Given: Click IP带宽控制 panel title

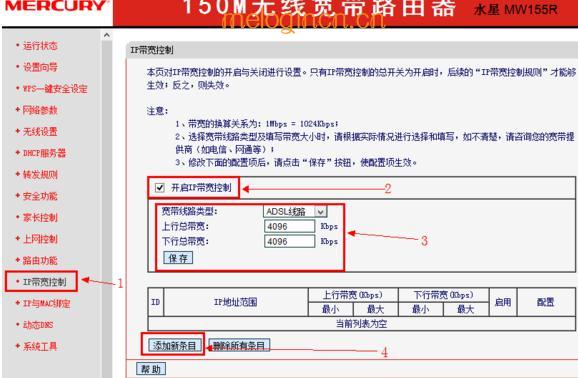Looking at the screenshot, I should [152, 50].
